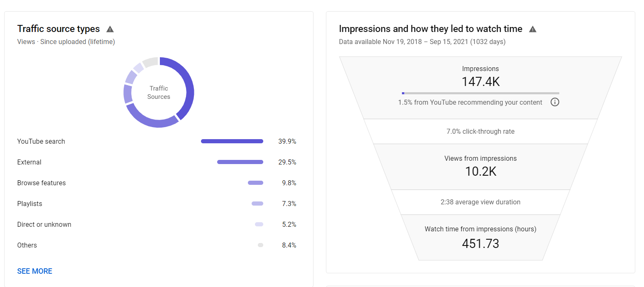Click the YouTube search percentage bar
This screenshot has width=644, height=287.
[x=232, y=141]
